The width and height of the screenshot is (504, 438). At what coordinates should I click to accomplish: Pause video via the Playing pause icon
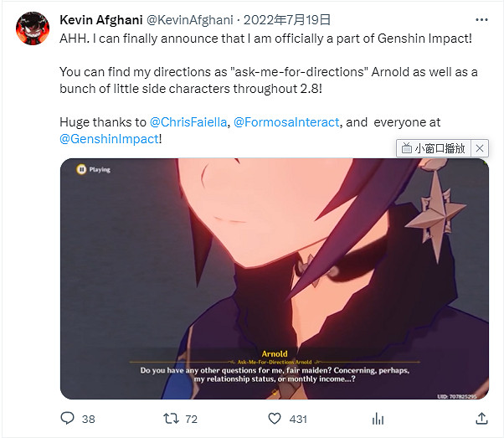81,169
